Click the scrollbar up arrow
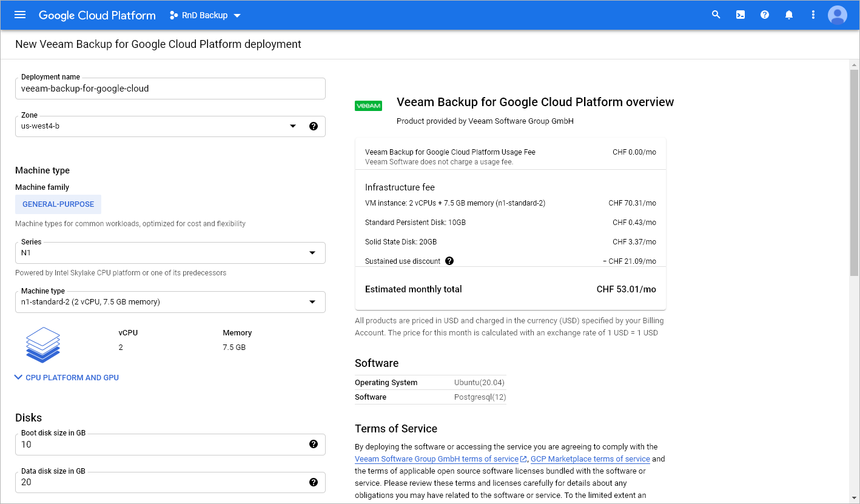 pos(854,64)
